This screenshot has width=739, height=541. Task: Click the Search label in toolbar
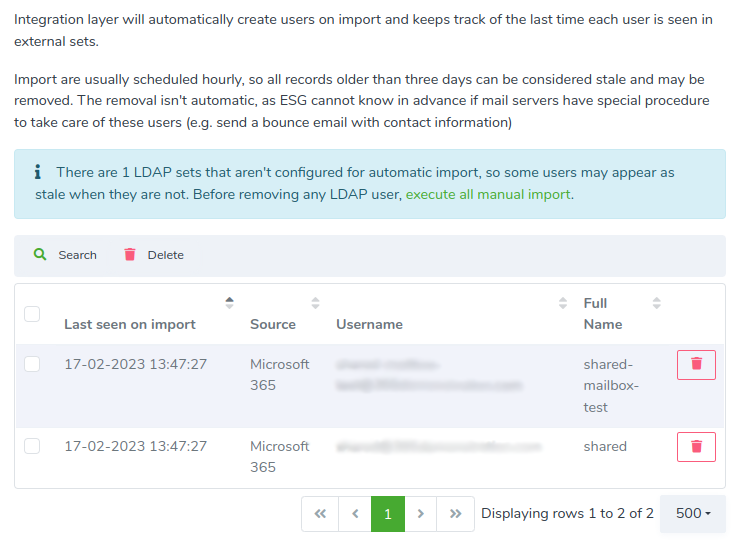pos(77,255)
